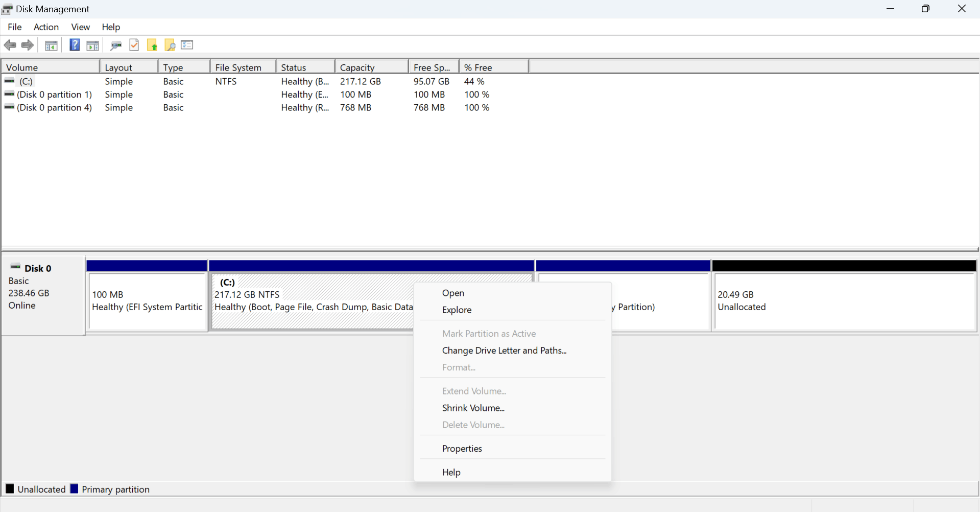The height and width of the screenshot is (512, 980).
Task: Click the checkmark document toolbar icon
Action: tap(134, 45)
